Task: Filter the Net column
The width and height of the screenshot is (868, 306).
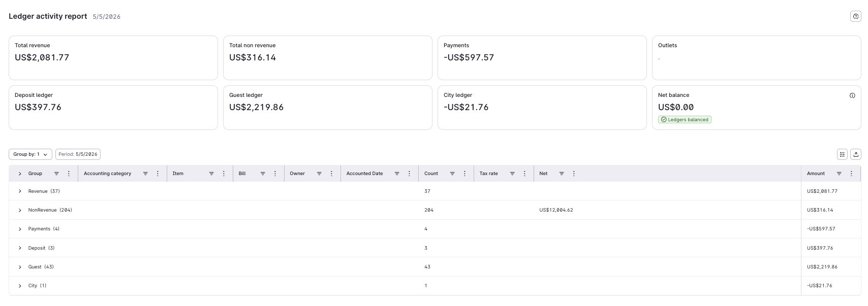Action: pyautogui.click(x=562, y=174)
